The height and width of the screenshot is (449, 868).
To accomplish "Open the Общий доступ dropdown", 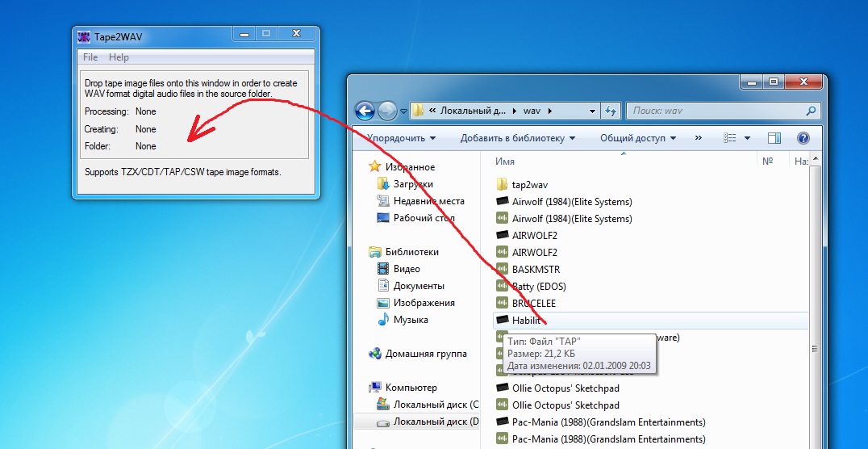I will (638, 138).
